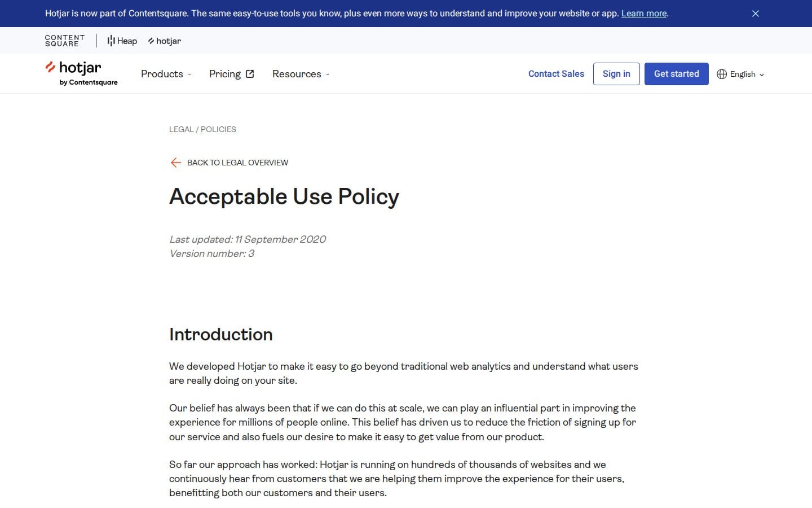This screenshot has width=812, height=508.
Task: Click the Introduction section heading
Action: (x=221, y=334)
